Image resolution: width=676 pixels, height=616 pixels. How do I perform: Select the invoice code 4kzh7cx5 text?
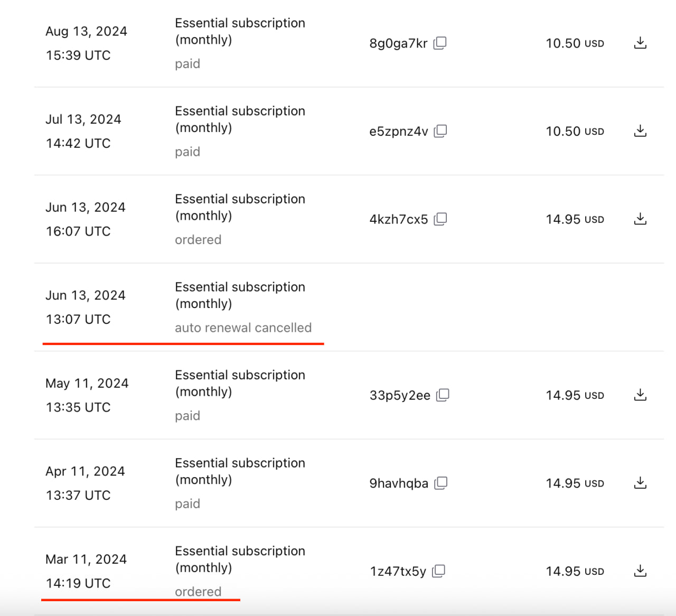(399, 219)
